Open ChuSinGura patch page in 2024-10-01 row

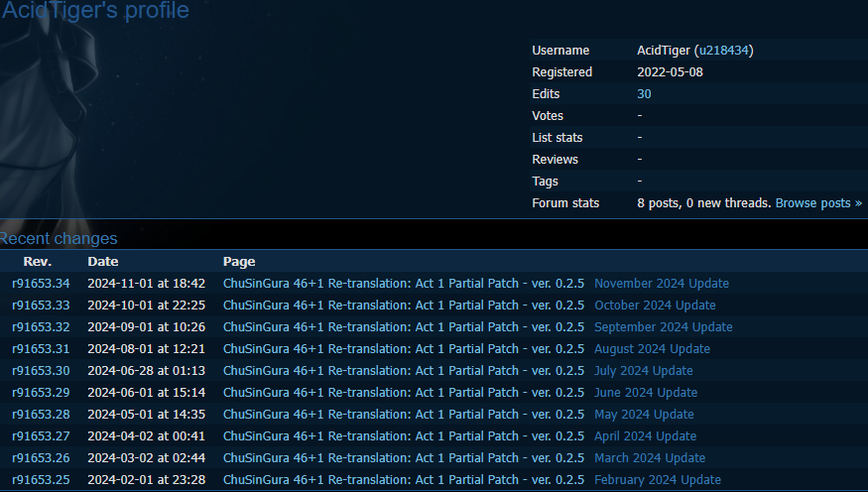pyautogui.click(x=404, y=305)
